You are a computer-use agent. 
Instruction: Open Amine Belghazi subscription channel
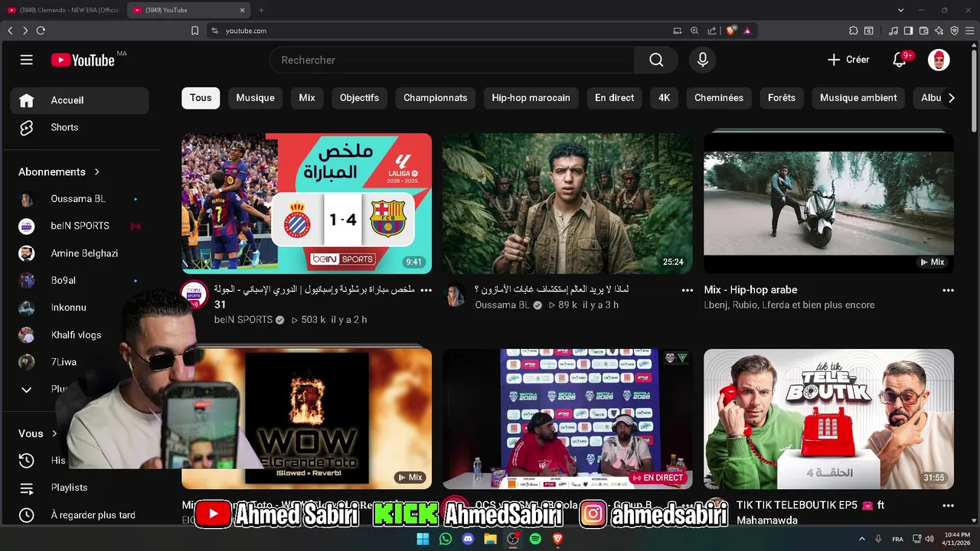pos(80,253)
